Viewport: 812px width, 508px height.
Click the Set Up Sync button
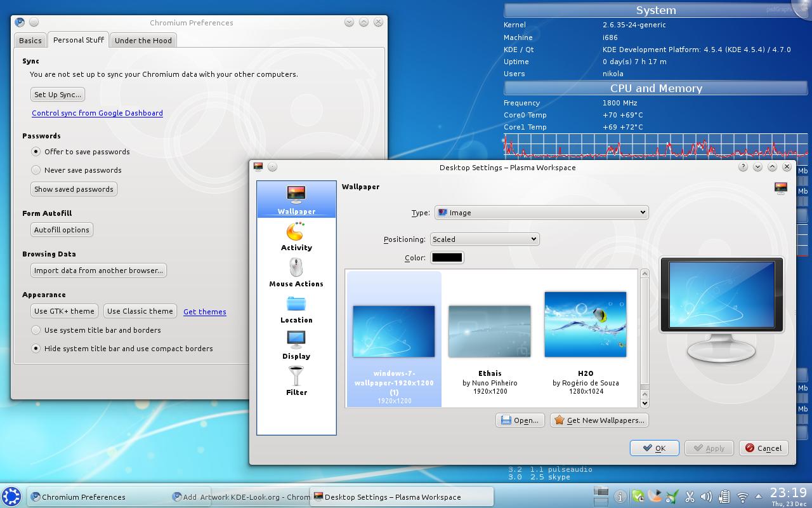pos(58,95)
